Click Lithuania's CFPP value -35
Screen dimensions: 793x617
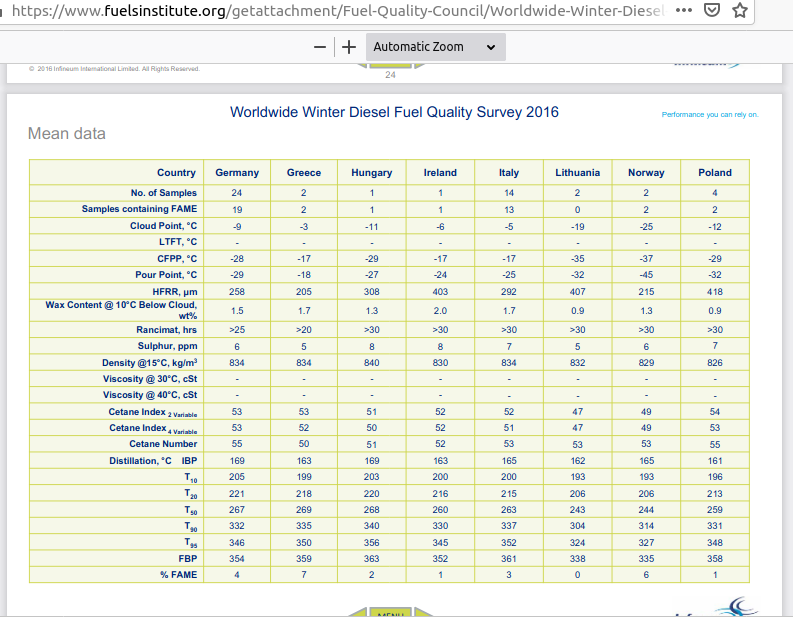pos(578,258)
